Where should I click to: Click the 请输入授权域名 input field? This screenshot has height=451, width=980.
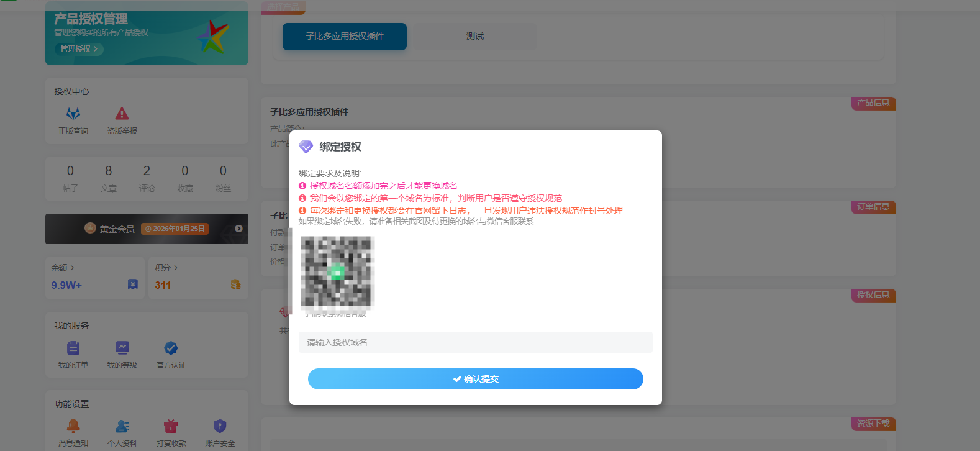476,342
